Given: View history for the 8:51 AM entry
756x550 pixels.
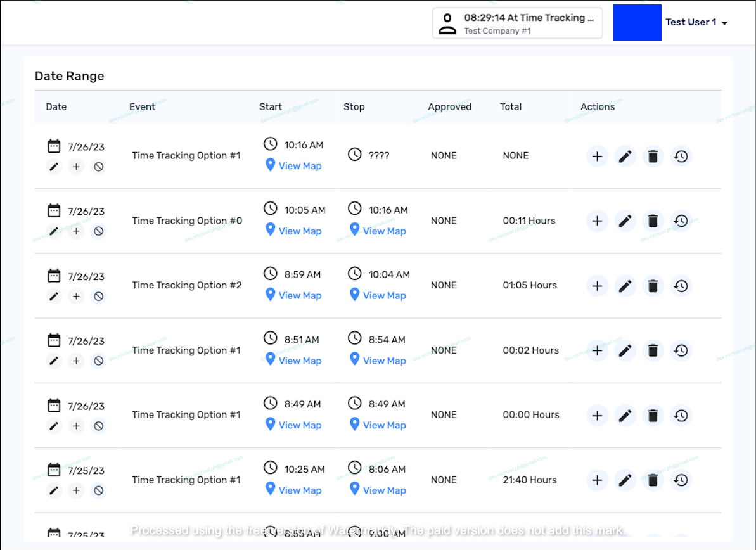Looking at the screenshot, I should click(x=681, y=350).
